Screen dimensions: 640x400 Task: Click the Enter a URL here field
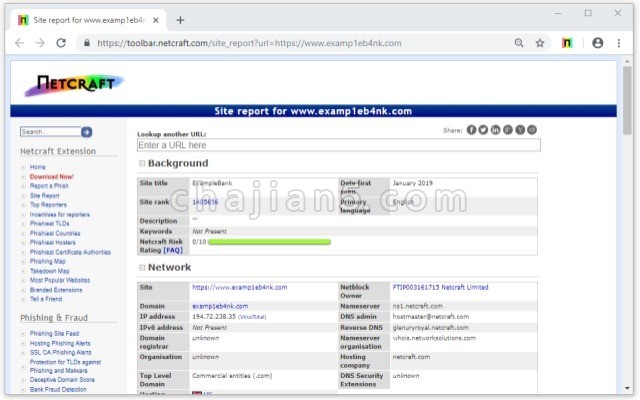click(x=339, y=145)
